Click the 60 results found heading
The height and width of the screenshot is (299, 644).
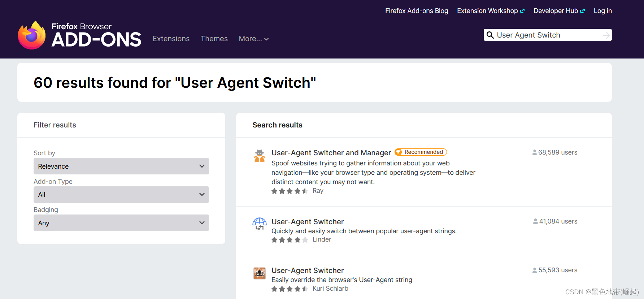[175, 83]
